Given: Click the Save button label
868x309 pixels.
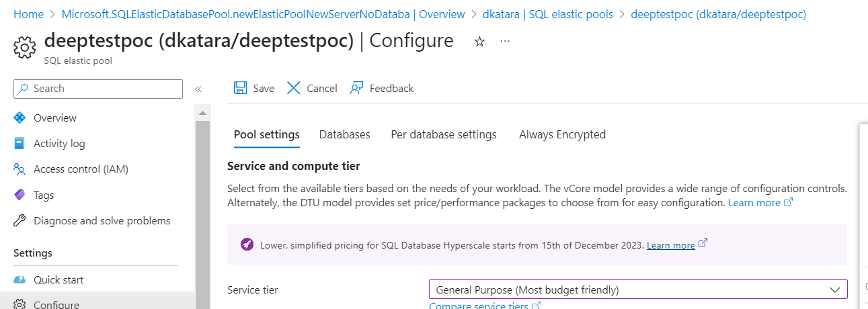Looking at the screenshot, I should click(264, 88).
